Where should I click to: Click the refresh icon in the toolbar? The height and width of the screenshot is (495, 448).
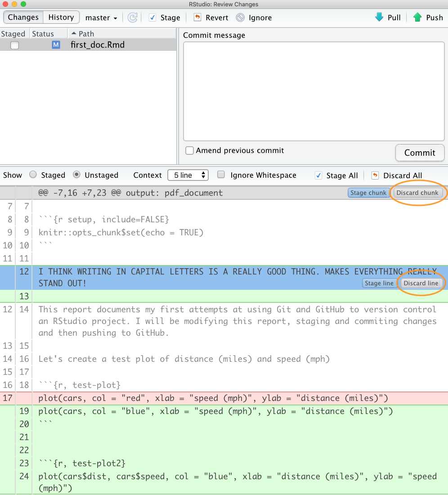tap(133, 18)
